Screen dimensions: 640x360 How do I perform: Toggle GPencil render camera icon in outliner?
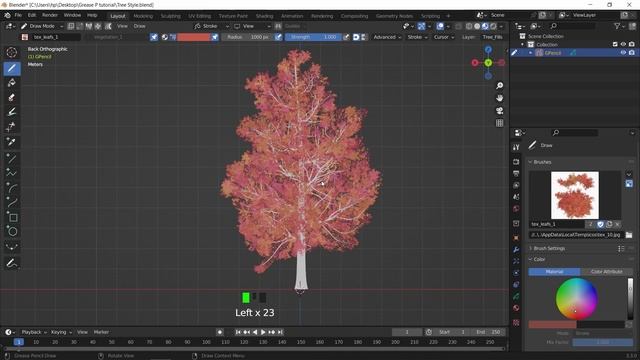pos(631,53)
